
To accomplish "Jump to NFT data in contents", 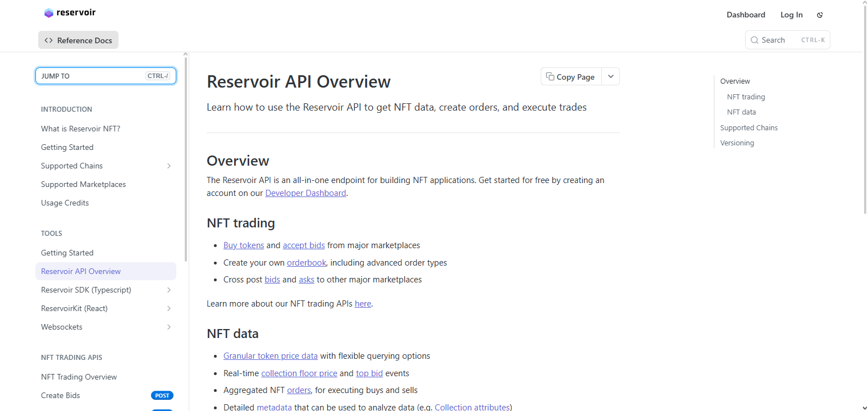I will click(741, 112).
